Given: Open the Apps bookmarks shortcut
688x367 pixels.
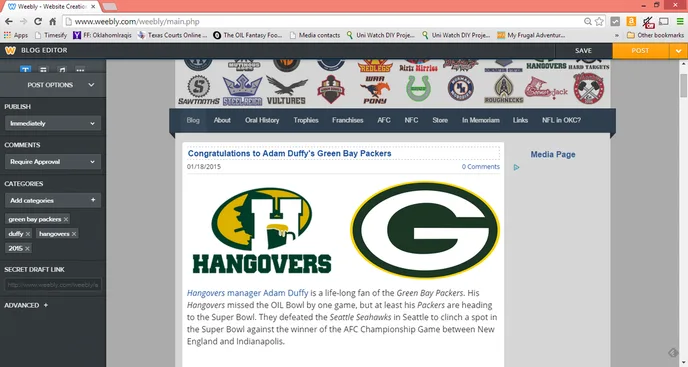Looking at the screenshot, I should pos(16,35).
